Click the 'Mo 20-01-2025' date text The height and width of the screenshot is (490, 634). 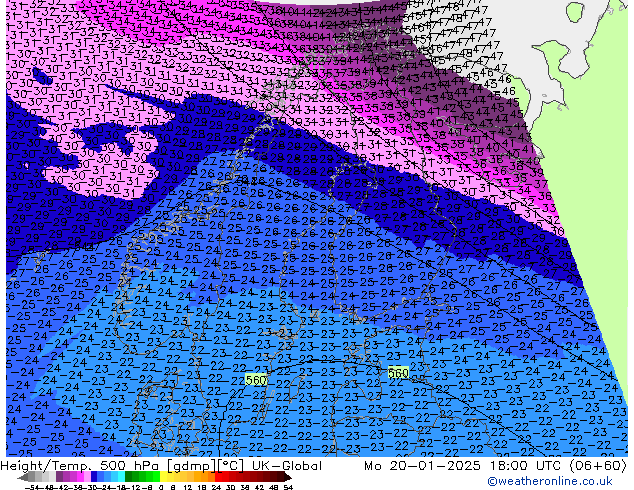(423, 466)
